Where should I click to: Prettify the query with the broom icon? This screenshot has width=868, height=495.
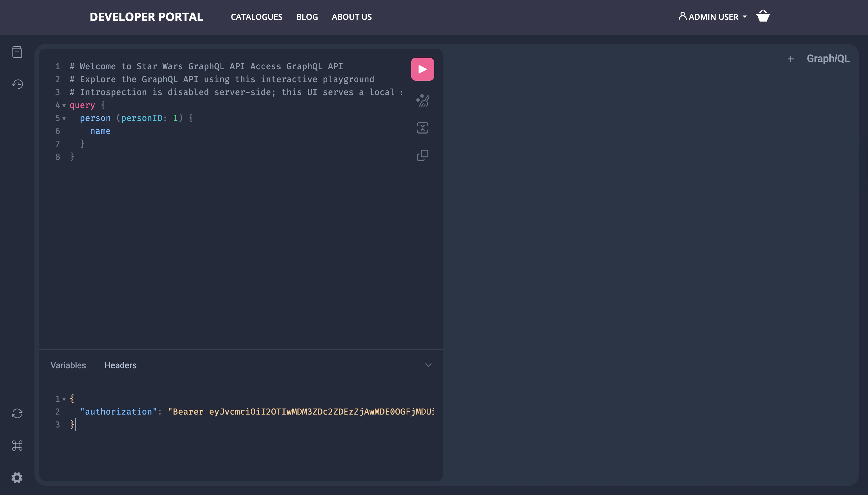coord(422,100)
